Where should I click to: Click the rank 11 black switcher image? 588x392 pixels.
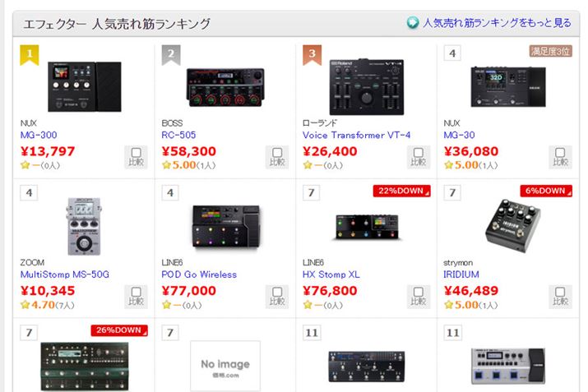pyautogui.click(x=367, y=367)
